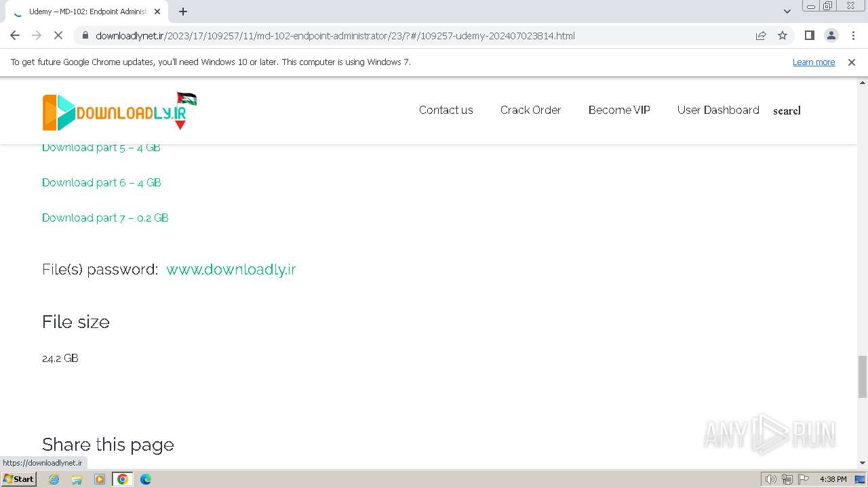This screenshot has width=868, height=488.
Task: Open the User Dashboard menu item
Action: click(718, 110)
